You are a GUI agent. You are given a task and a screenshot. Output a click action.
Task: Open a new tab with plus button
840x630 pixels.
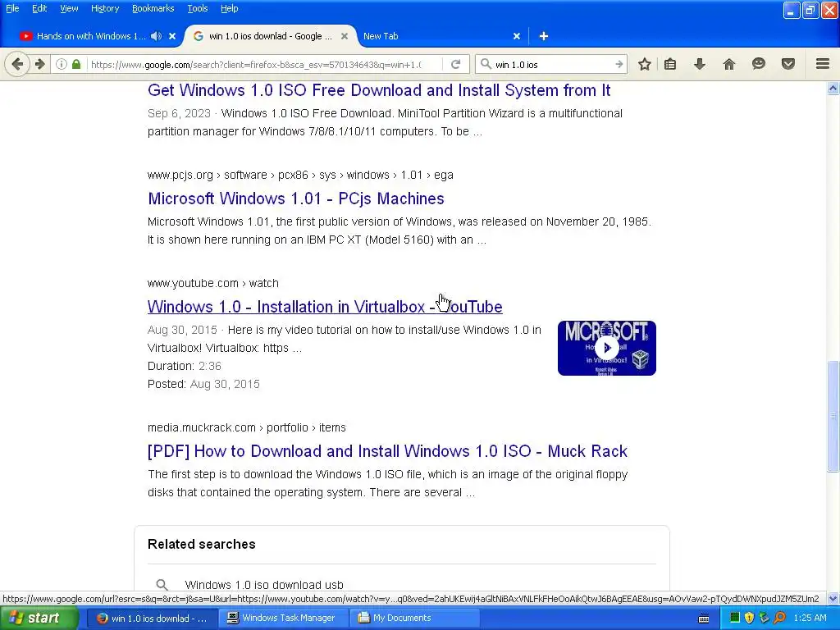tap(544, 36)
